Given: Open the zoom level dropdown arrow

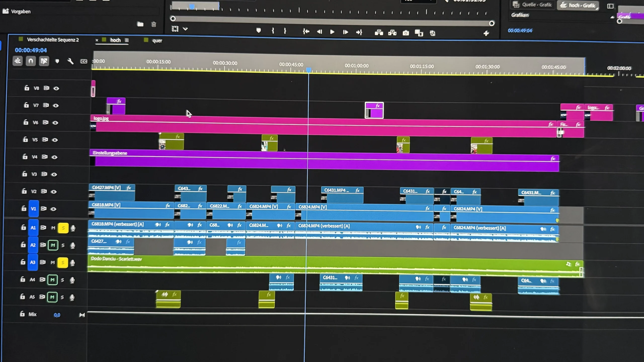Looking at the screenshot, I should pos(185,29).
